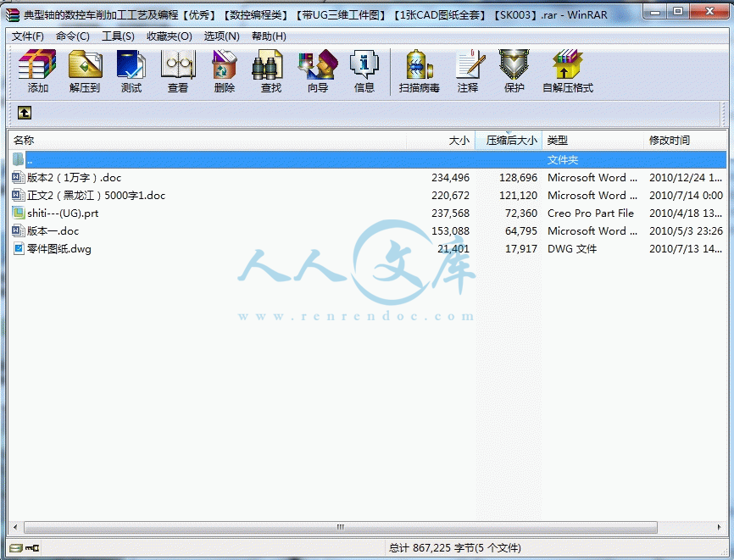Click the drive icon in status bar

pos(15,548)
